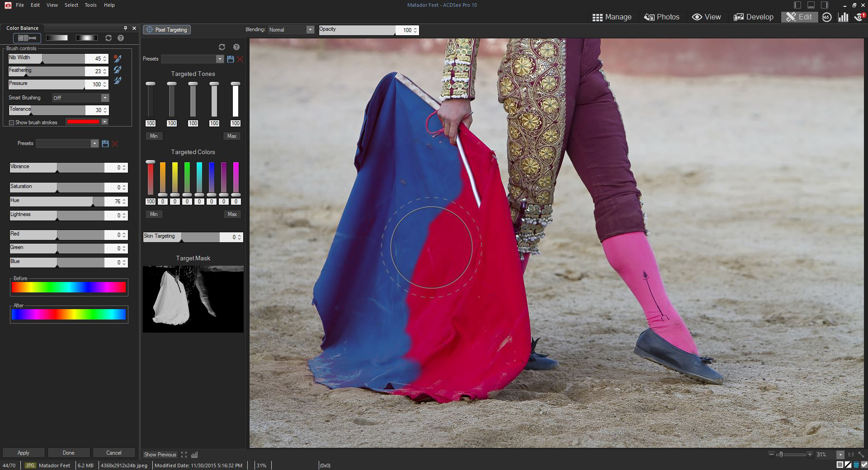Expand Pixel Targeting Presets dropdown
The image size is (868, 470).
tap(220, 59)
